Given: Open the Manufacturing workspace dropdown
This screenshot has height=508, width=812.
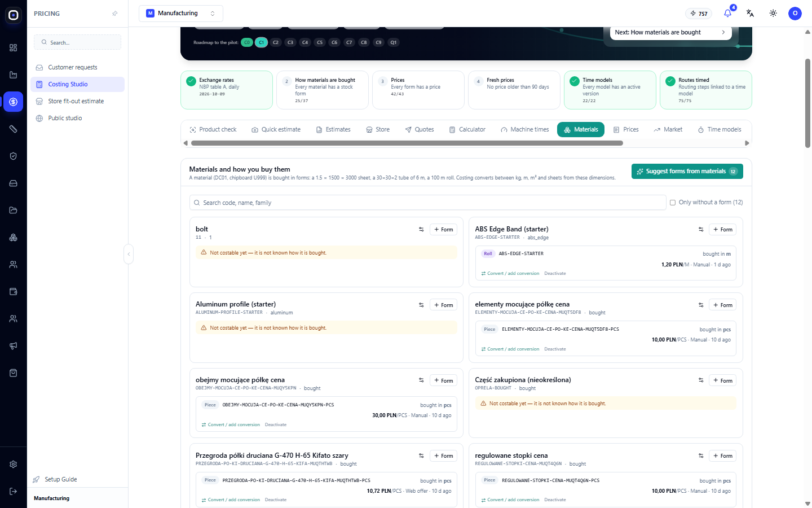Looking at the screenshot, I should click(181, 13).
